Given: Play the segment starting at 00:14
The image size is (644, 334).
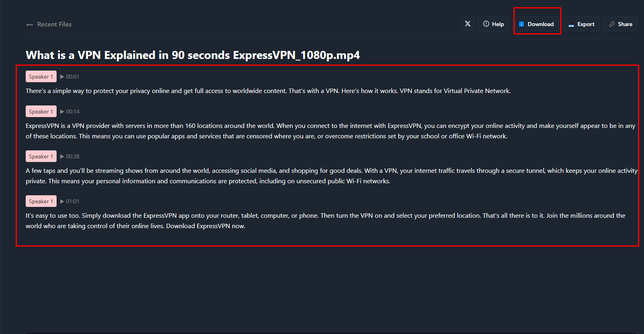Looking at the screenshot, I should 70,111.
